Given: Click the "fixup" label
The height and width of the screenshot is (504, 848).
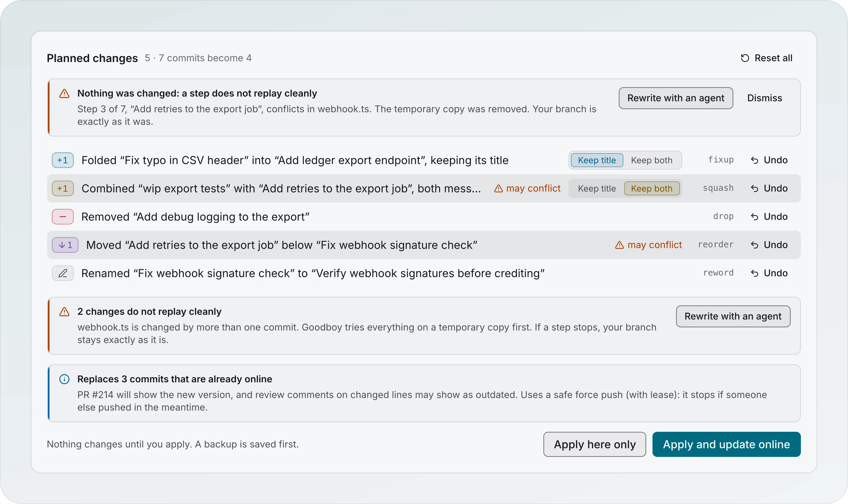Looking at the screenshot, I should [x=721, y=160].
